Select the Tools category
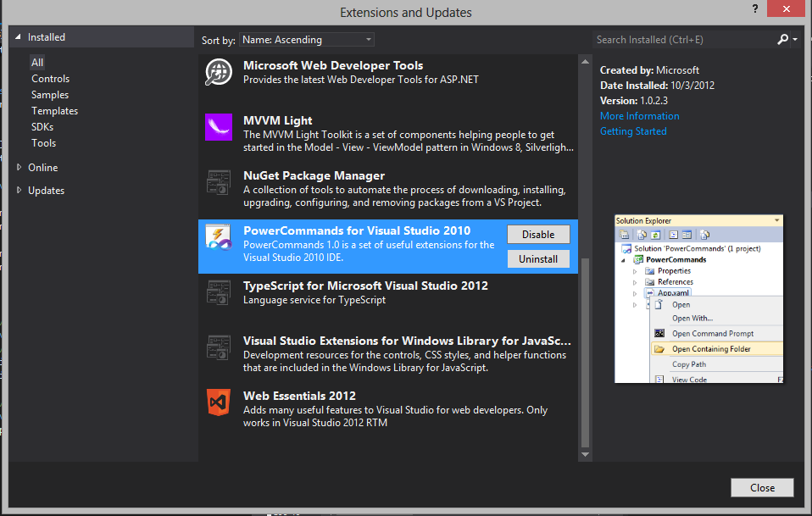The height and width of the screenshot is (516, 812). 43,143
